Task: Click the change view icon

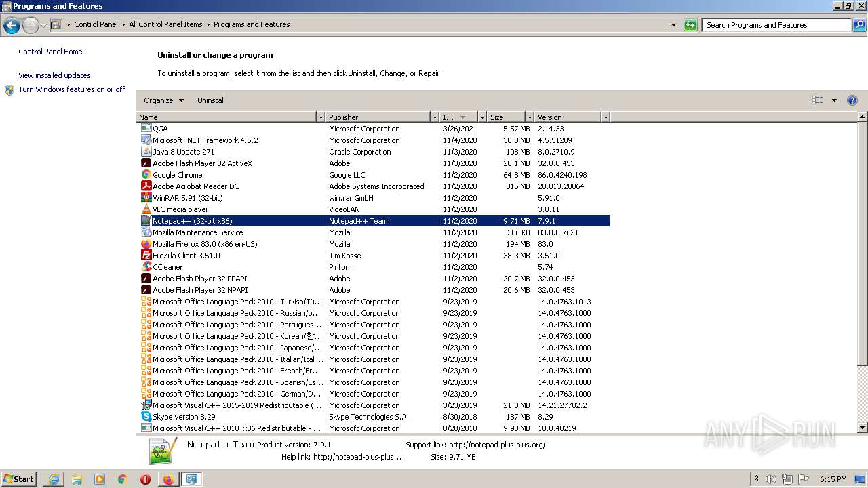Action: click(x=818, y=100)
